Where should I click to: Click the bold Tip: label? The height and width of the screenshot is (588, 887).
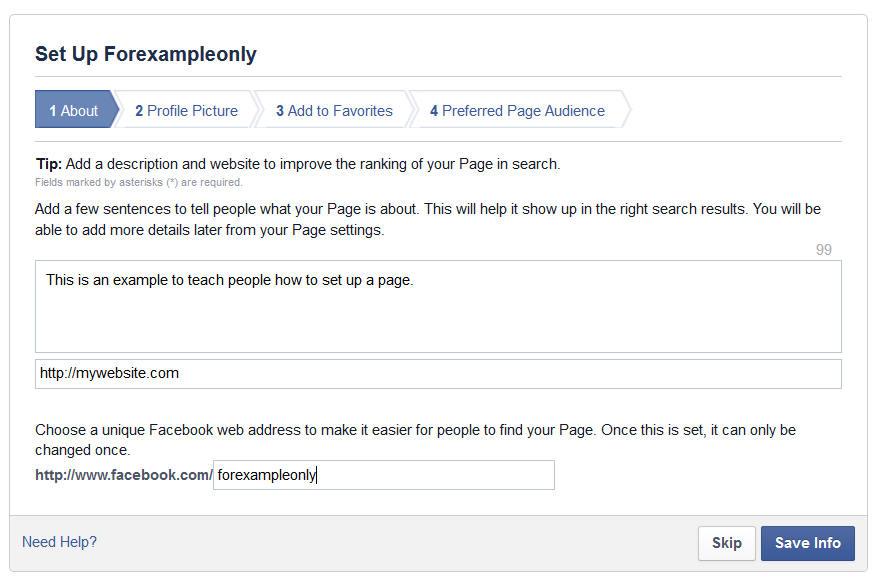[x=49, y=164]
